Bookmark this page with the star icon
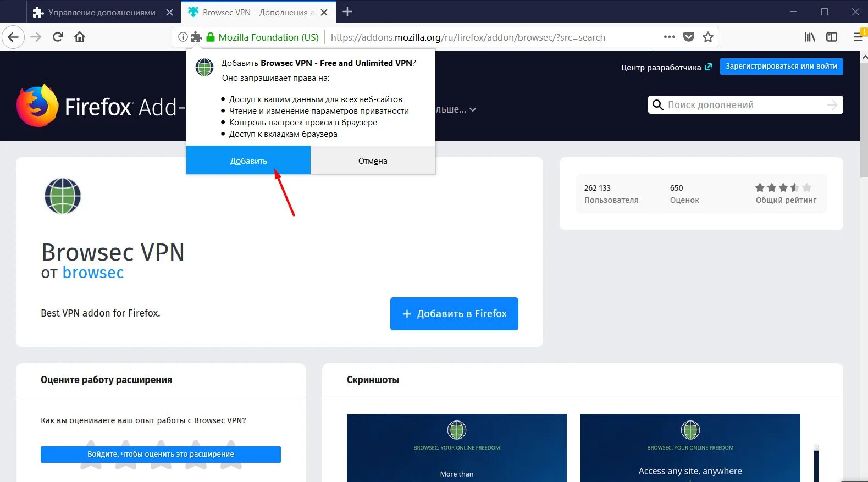 click(708, 37)
